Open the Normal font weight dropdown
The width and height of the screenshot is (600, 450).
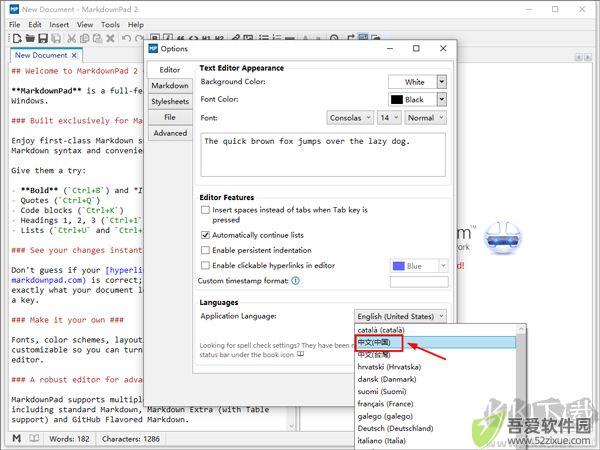(426, 118)
